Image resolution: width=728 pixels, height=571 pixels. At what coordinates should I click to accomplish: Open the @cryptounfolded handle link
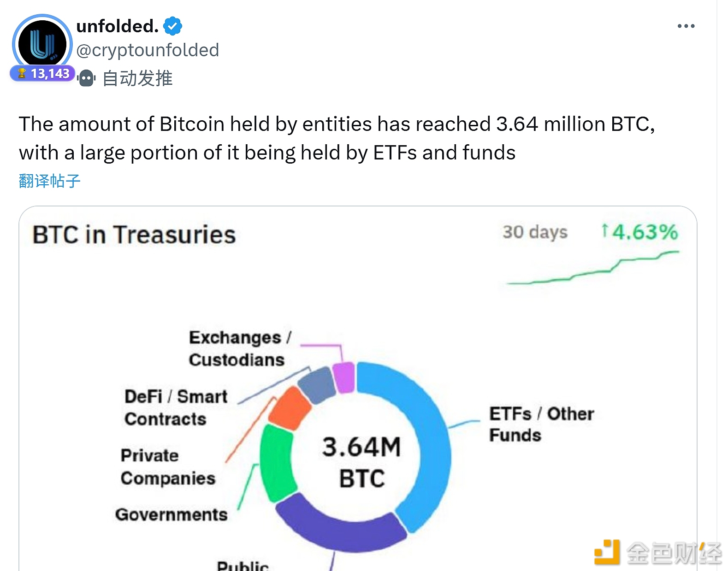click(x=148, y=50)
